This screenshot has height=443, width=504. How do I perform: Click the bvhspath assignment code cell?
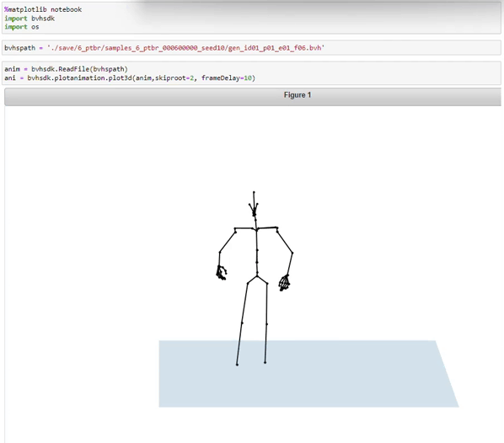click(x=251, y=48)
